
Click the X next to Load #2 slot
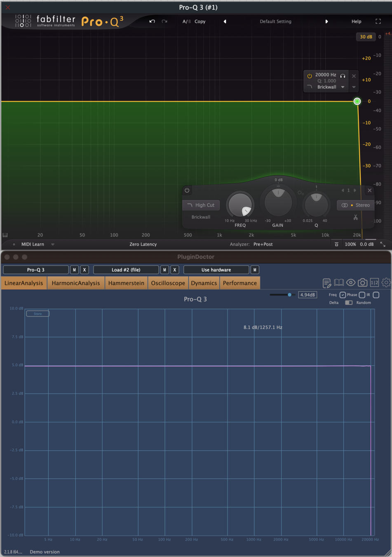(175, 270)
